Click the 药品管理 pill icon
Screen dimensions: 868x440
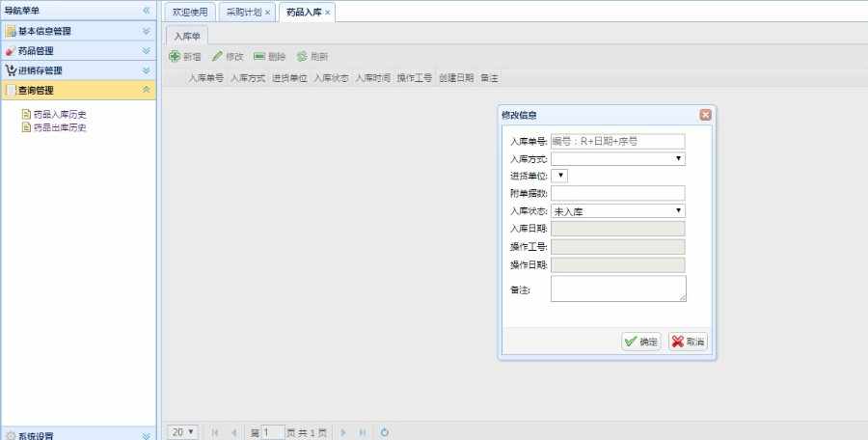coord(10,51)
